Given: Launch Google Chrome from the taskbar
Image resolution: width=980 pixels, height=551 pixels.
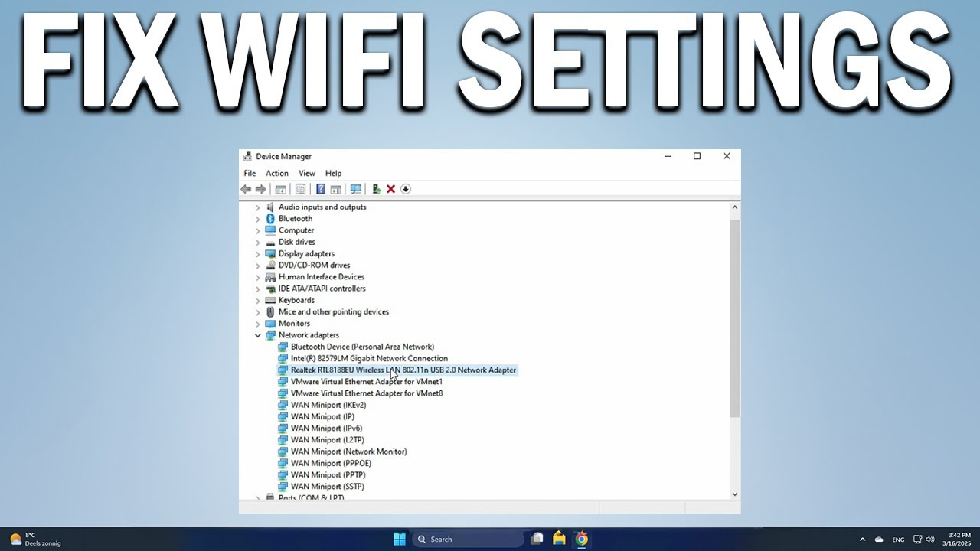Looking at the screenshot, I should pyautogui.click(x=582, y=539).
